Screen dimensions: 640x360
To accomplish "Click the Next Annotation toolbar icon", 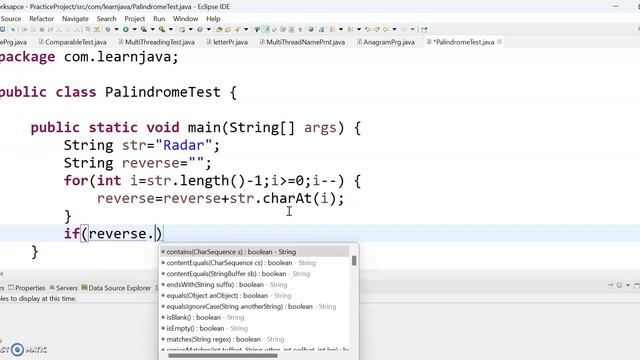I will point(333,29).
